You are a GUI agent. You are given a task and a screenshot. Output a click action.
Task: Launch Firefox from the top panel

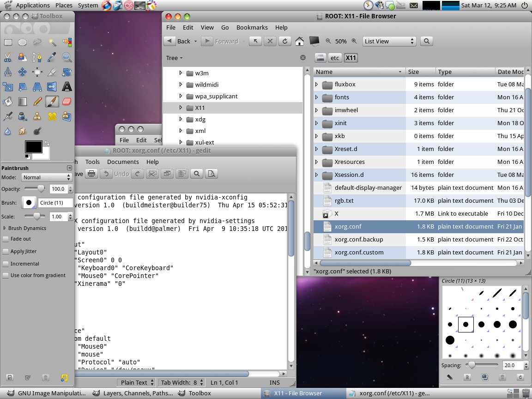pyautogui.click(x=107, y=6)
